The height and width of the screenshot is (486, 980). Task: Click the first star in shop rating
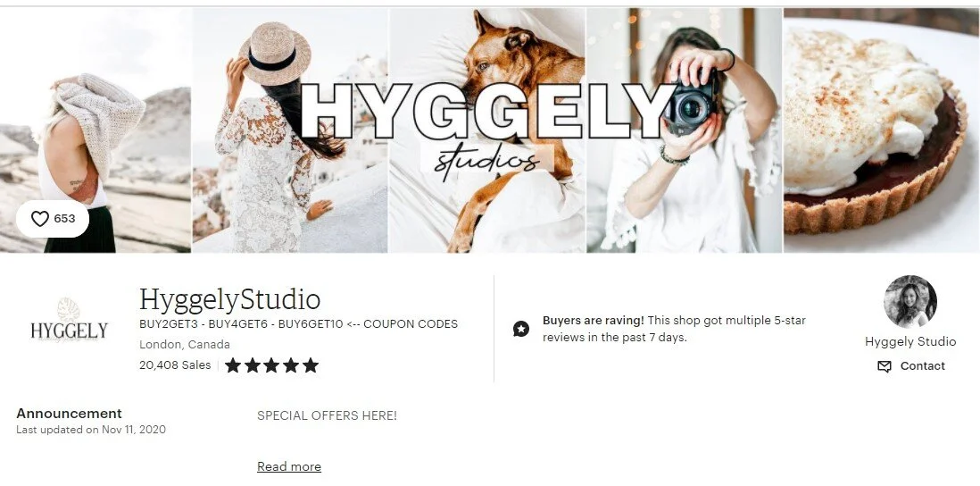pyautogui.click(x=233, y=365)
